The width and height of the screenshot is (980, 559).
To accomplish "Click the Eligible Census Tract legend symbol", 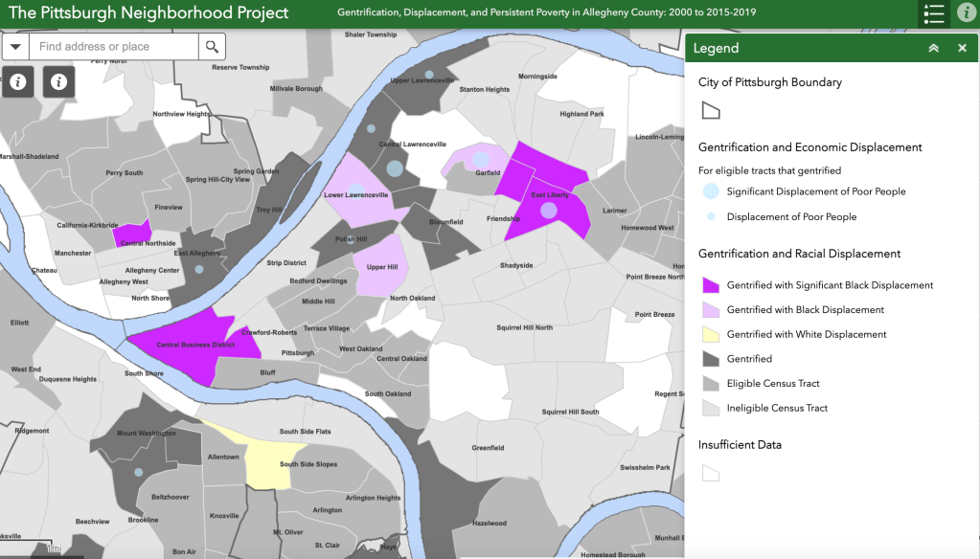I will 710,383.
